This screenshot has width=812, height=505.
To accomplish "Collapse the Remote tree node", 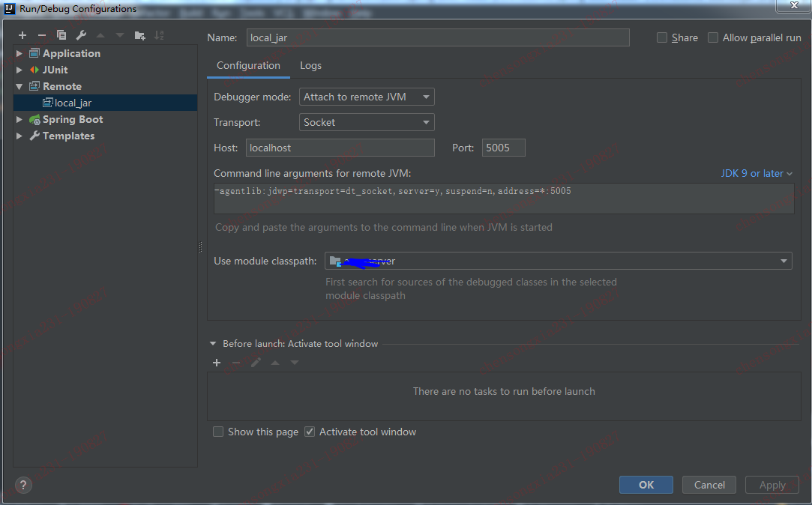I will click(19, 86).
